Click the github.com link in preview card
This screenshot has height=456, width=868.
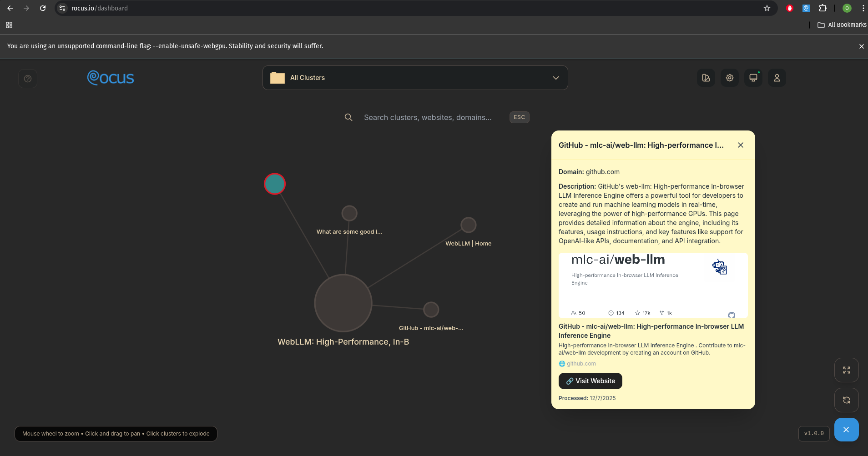point(581,364)
